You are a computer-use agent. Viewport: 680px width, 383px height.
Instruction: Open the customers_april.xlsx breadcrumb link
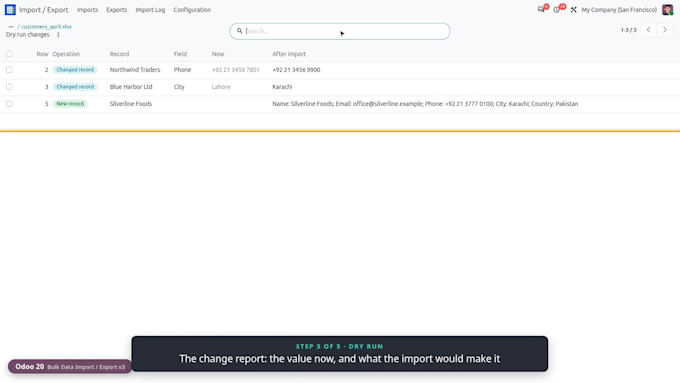46,26
